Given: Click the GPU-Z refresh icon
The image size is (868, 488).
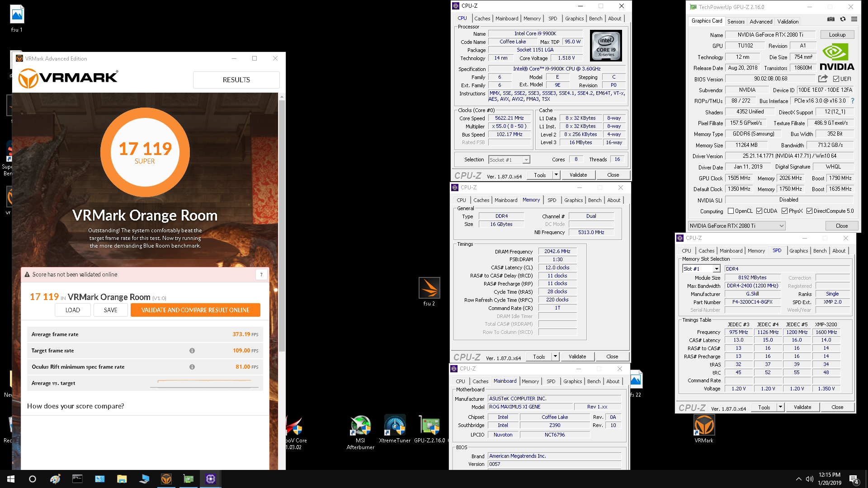Looking at the screenshot, I should pos(843,19).
